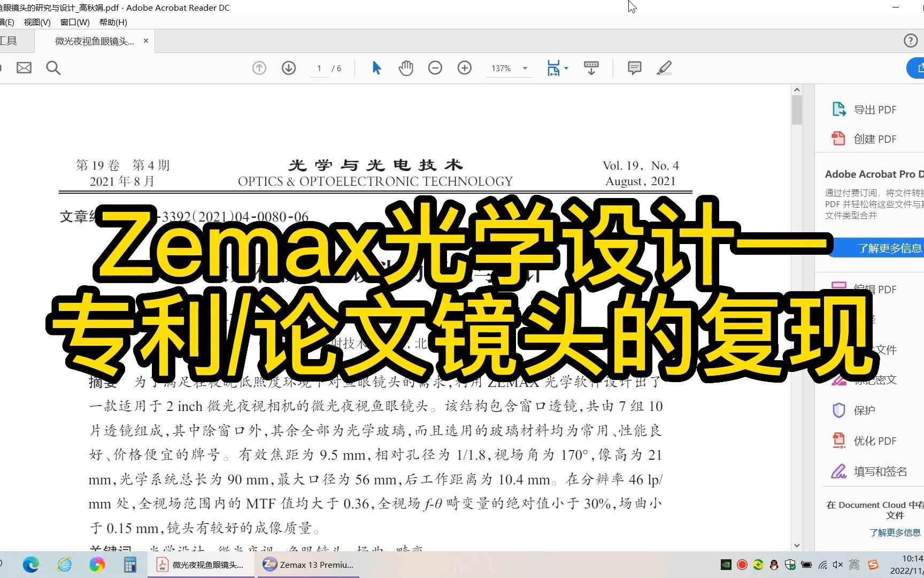Viewport: 924px width, 578px height.
Task: Click the Wi-Fi network tray icon
Action: pyautogui.click(x=822, y=565)
